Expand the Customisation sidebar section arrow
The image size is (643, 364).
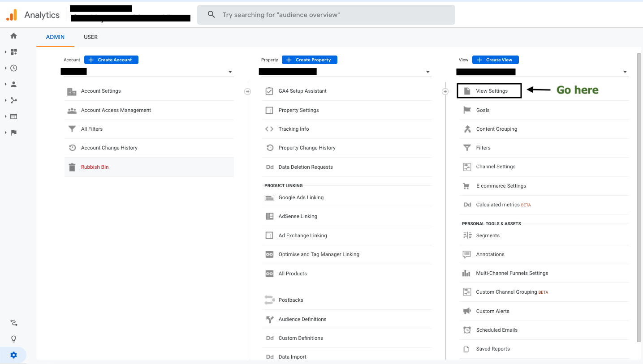tap(5, 52)
